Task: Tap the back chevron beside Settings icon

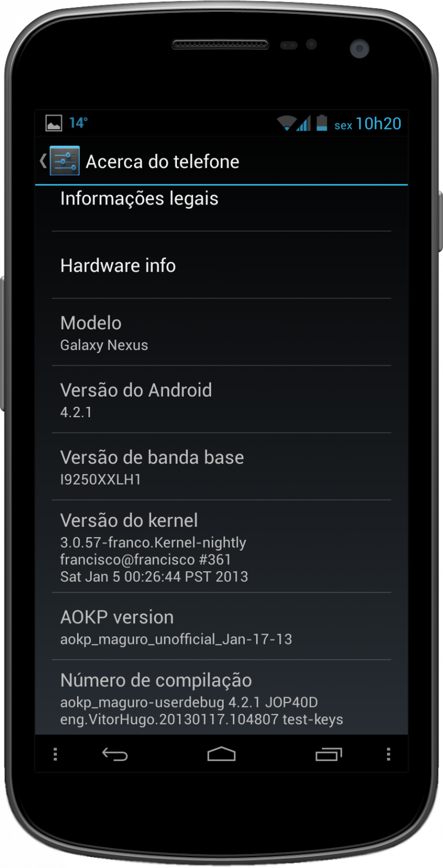Action: pyautogui.click(x=43, y=161)
